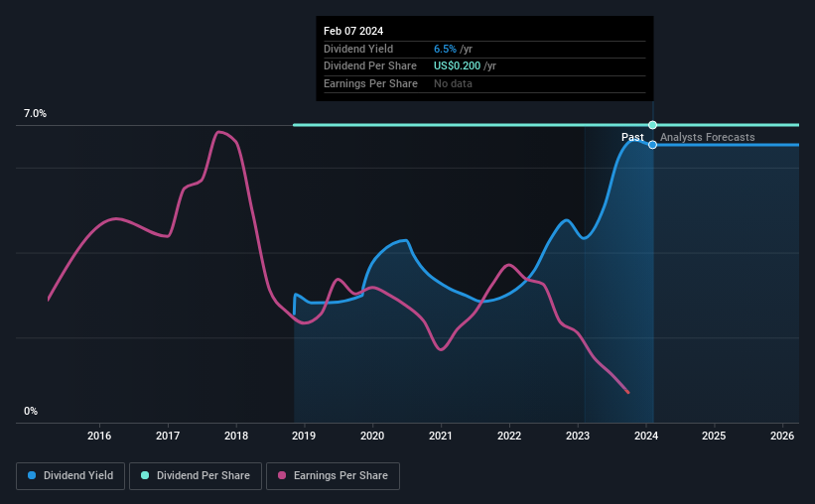
Task: Click the teal Dividend Per Share marker point
Action: (653, 125)
